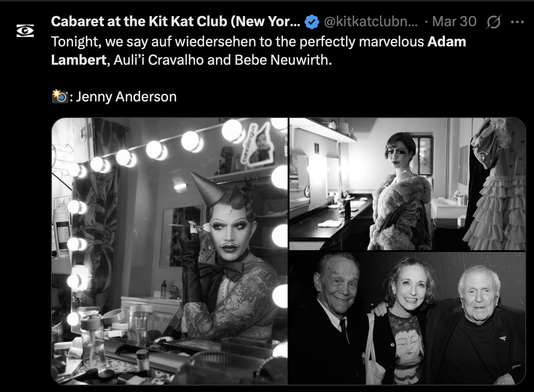Open the post via the Mar 30 timestamp

pos(454,22)
